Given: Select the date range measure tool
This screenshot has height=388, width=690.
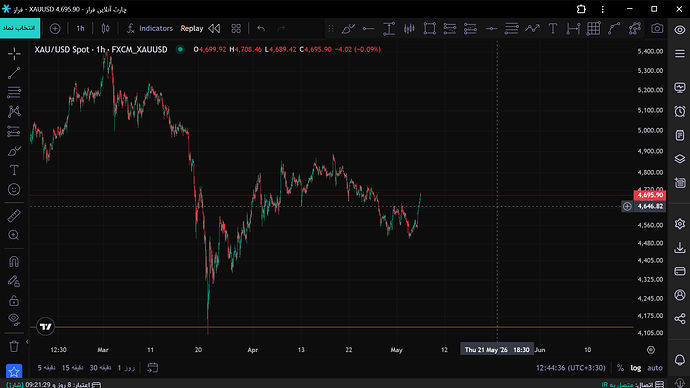Looking at the screenshot, I should 573,29.
